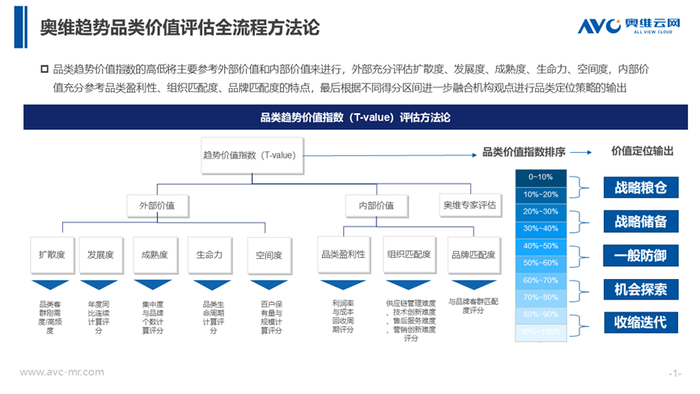Click the 品类趋势价值指数 评估方法论 banner
The image size is (700, 394).
tap(355, 117)
